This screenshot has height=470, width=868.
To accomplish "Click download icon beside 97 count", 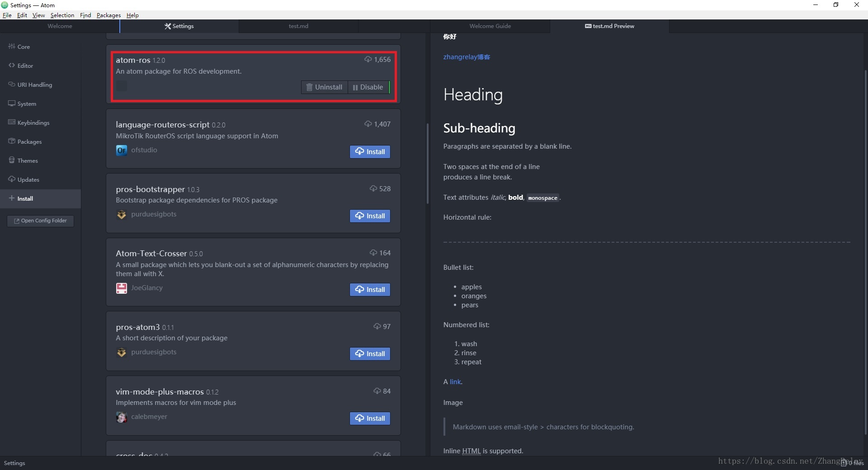I will [x=377, y=327].
